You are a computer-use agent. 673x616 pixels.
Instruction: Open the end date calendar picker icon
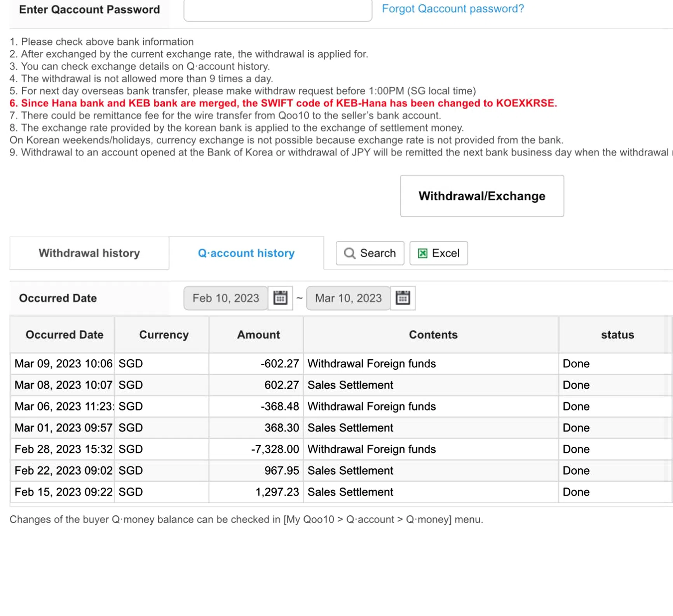coord(403,298)
